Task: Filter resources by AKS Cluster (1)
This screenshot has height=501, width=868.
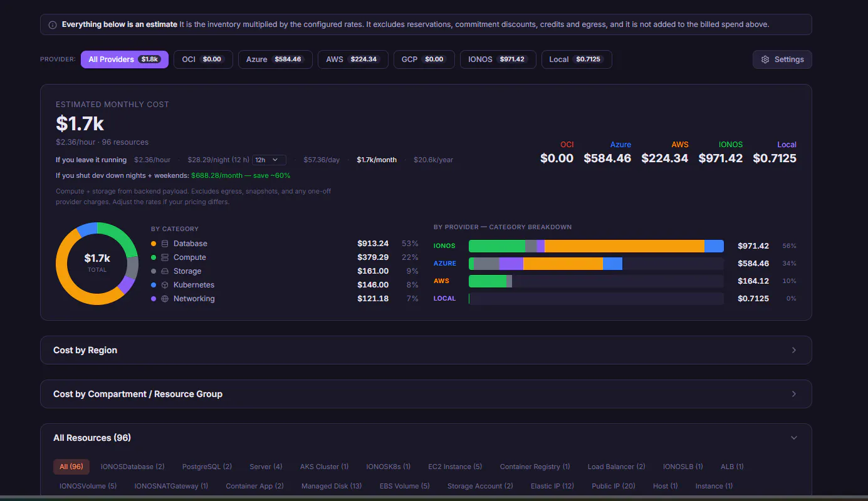Action: (x=325, y=467)
